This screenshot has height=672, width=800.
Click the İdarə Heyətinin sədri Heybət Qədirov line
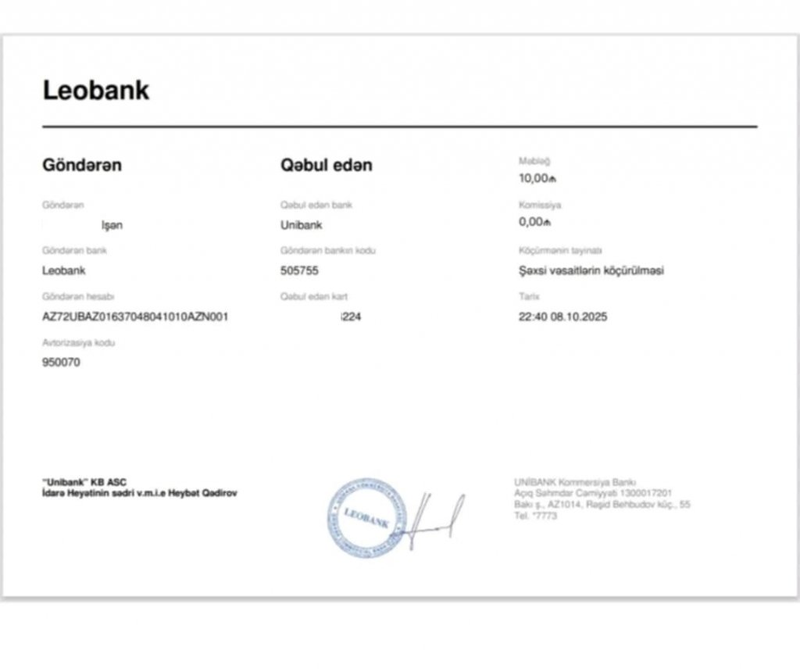(140, 493)
